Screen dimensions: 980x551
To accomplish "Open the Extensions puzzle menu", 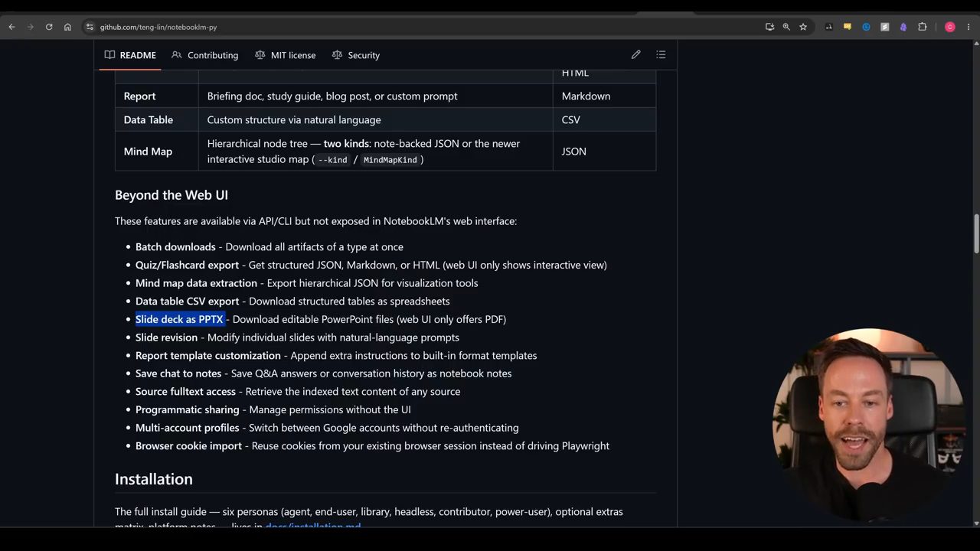I will 923,27.
